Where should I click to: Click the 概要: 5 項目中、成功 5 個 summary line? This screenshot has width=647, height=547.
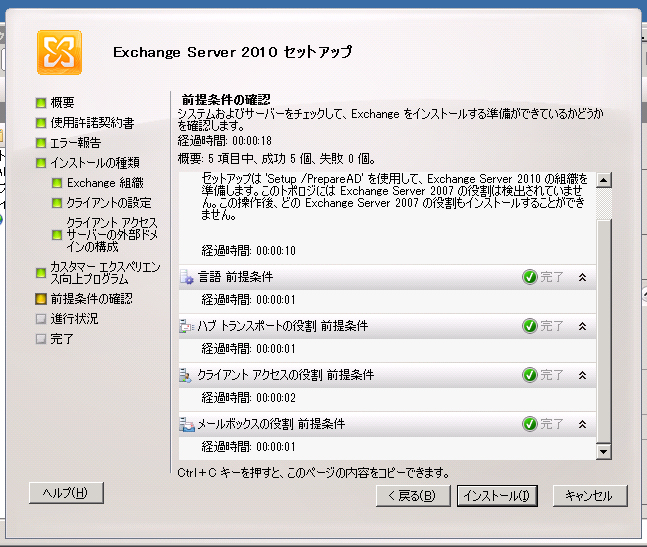(276, 158)
